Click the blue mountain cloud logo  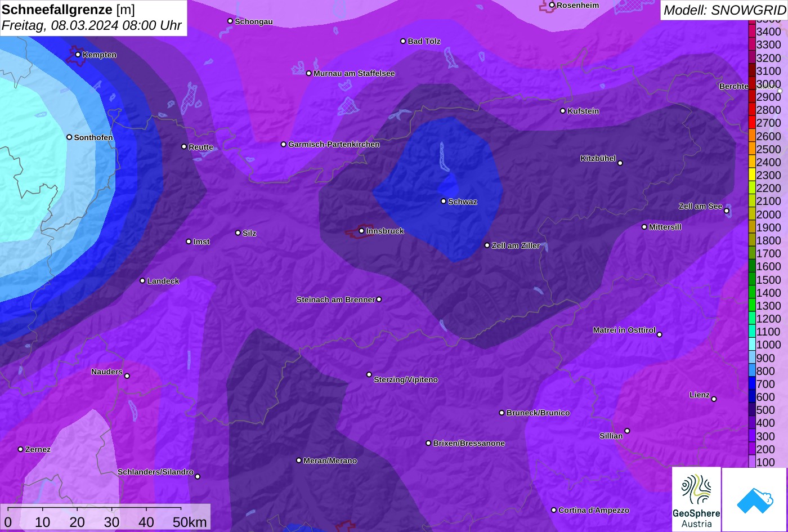(755, 499)
